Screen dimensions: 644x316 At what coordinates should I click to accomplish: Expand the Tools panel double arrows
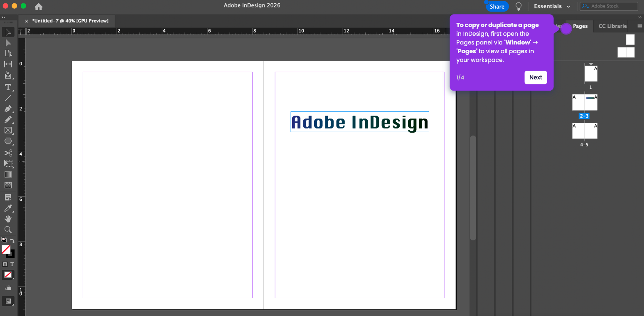3,17
